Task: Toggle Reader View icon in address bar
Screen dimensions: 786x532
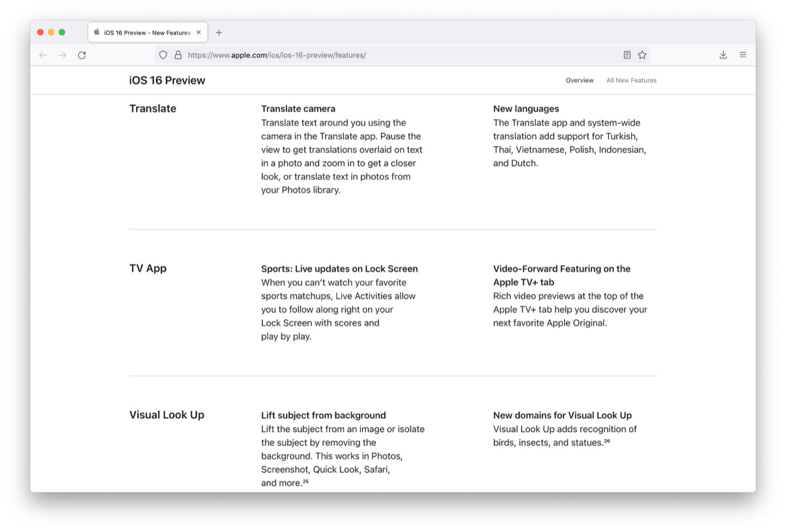Action: [x=627, y=55]
